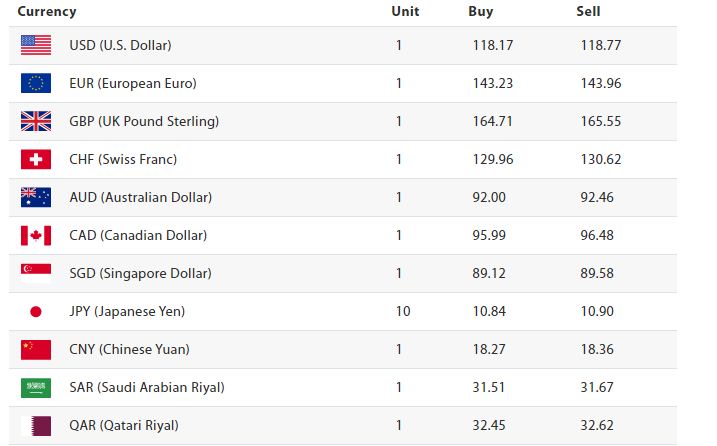Select the Singapore flag icon

click(x=36, y=273)
